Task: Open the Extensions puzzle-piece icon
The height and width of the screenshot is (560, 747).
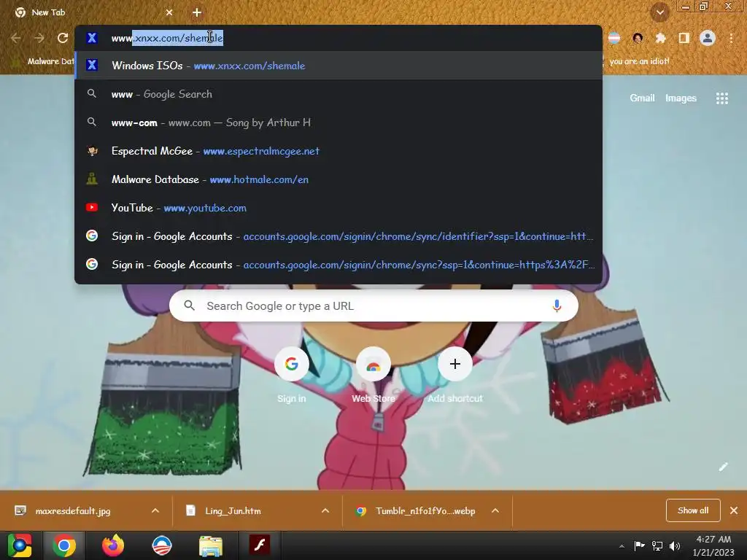Action: pos(660,38)
